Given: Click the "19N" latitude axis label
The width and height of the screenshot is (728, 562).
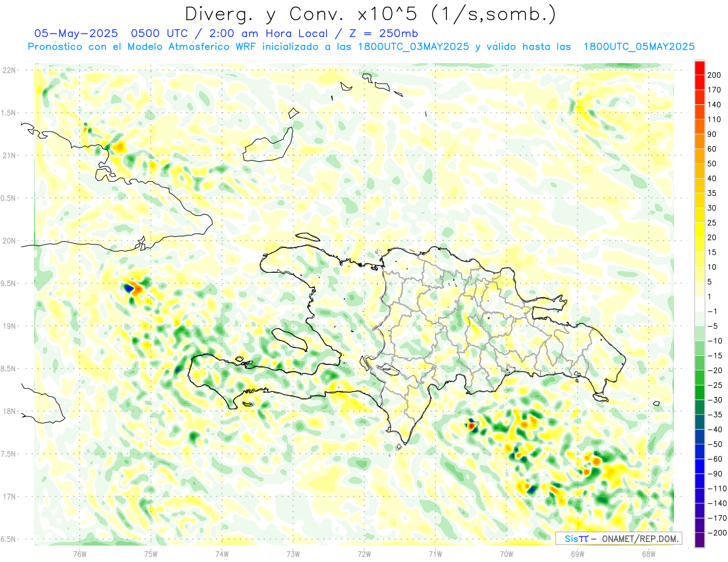Looking at the screenshot, I should pyautogui.click(x=9, y=326).
